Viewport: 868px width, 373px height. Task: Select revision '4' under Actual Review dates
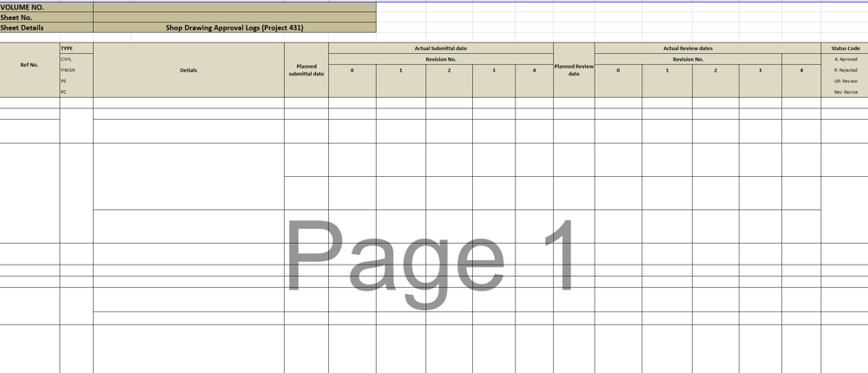(x=801, y=82)
